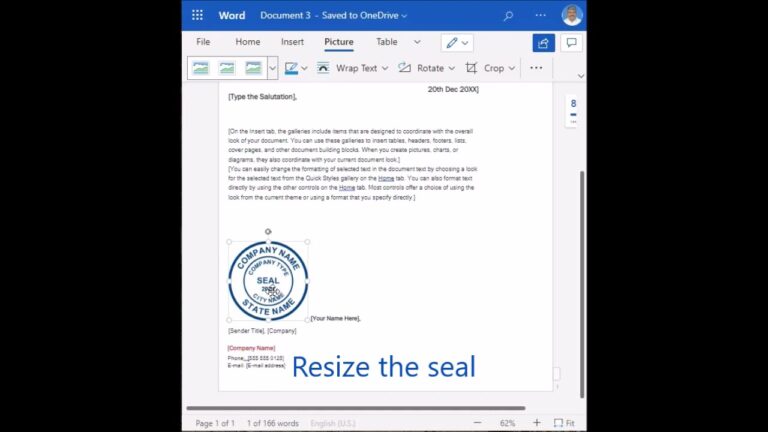
Task: Switch to the Insert tab
Action: (292, 42)
